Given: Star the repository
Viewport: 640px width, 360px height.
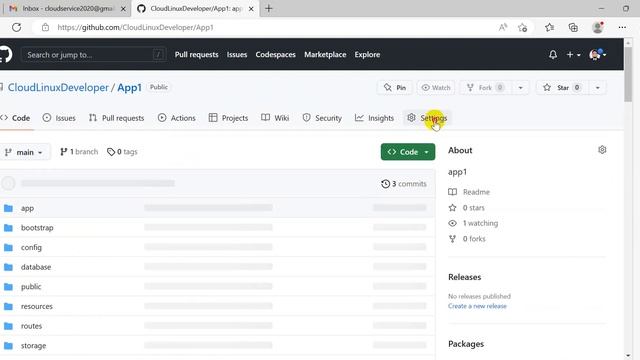Looking at the screenshot, I should click(x=562, y=87).
